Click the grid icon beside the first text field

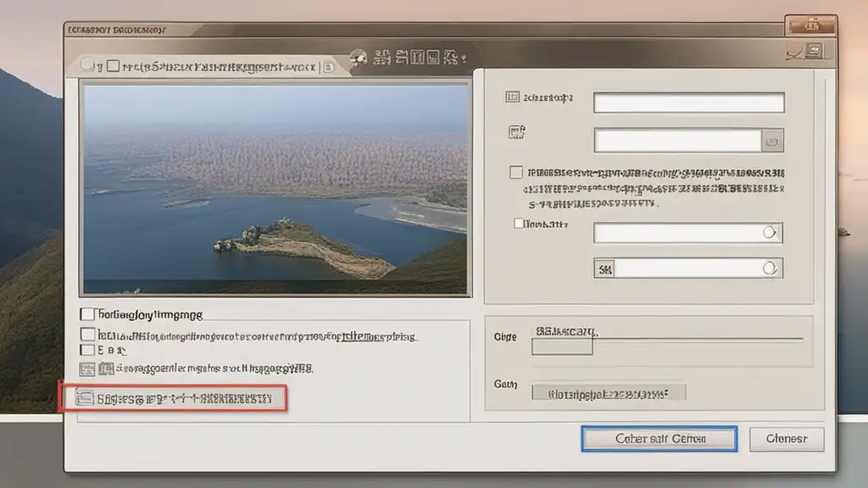pyautogui.click(x=512, y=97)
